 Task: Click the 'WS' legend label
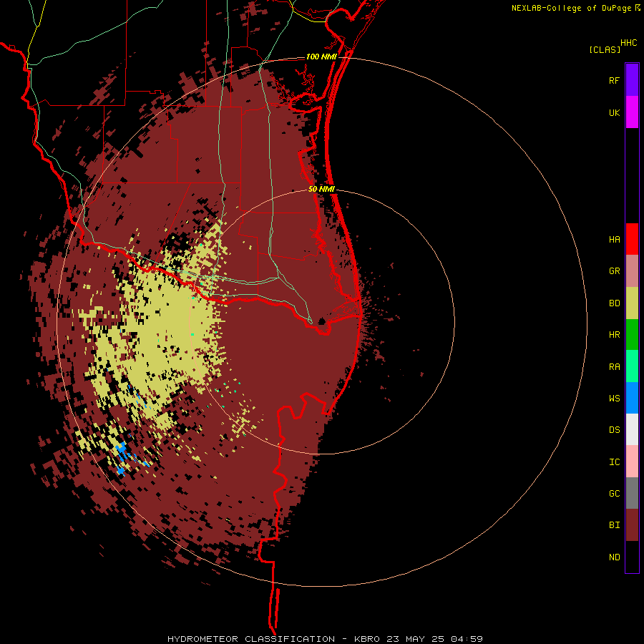[x=614, y=399]
